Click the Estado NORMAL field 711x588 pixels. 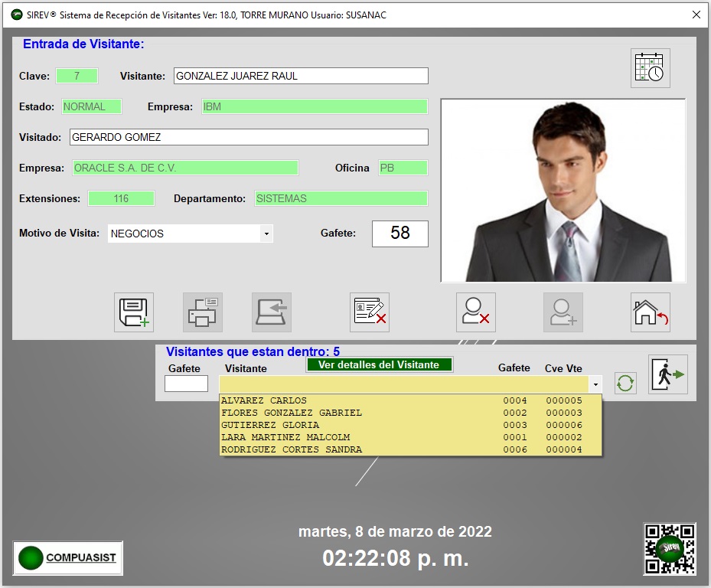point(92,106)
